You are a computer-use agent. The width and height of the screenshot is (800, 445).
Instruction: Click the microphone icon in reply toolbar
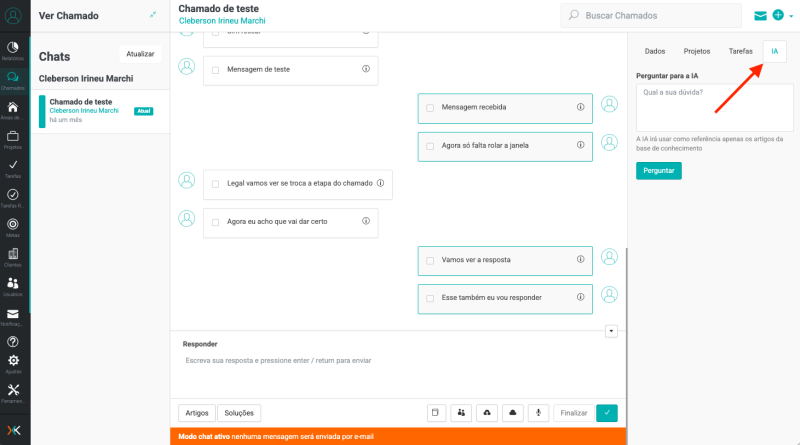pyautogui.click(x=538, y=412)
